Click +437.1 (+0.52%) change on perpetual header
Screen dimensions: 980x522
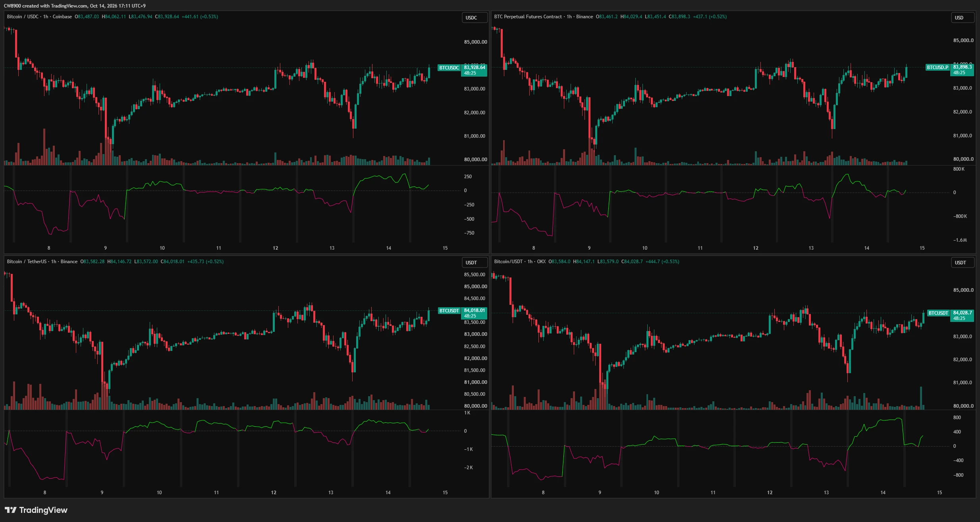710,17
